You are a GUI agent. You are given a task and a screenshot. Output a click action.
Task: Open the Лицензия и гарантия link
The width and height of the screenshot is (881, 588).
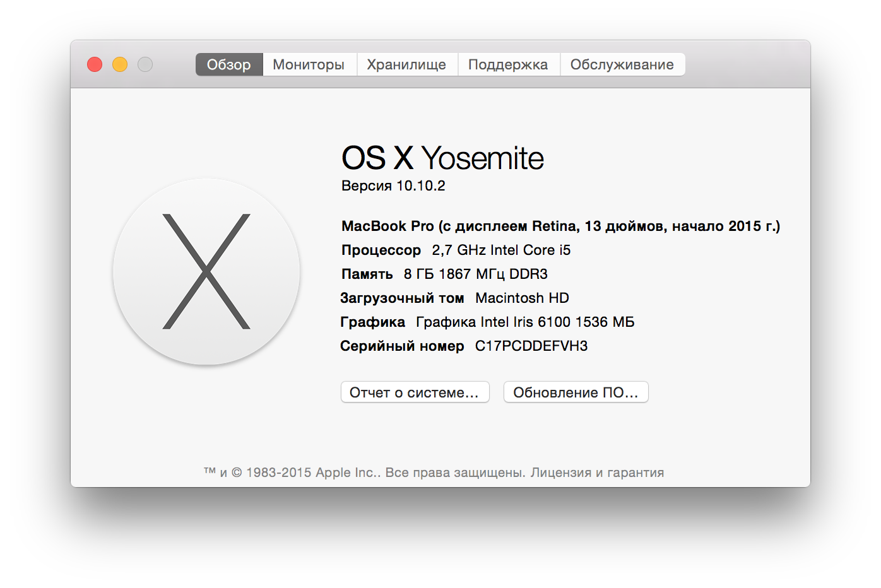(x=597, y=473)
